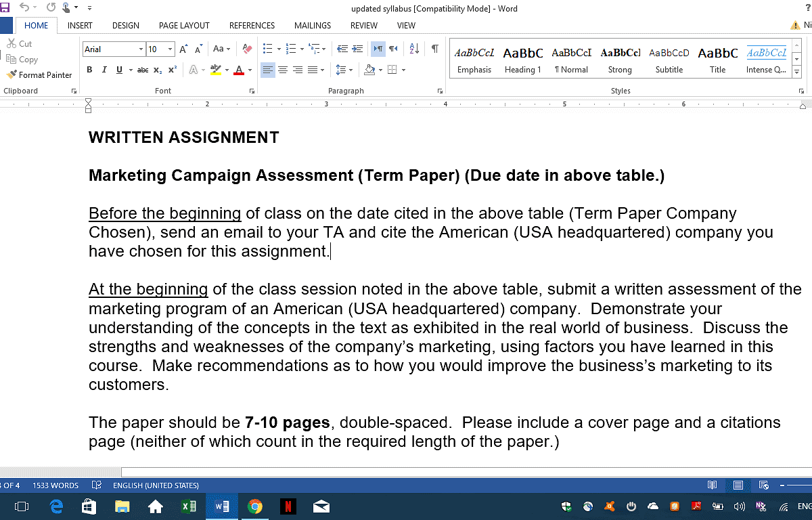Screen dimensions: 812x520
Task: Open the PAGE LAYOUT ribbon tab
Action: (184, 26)
